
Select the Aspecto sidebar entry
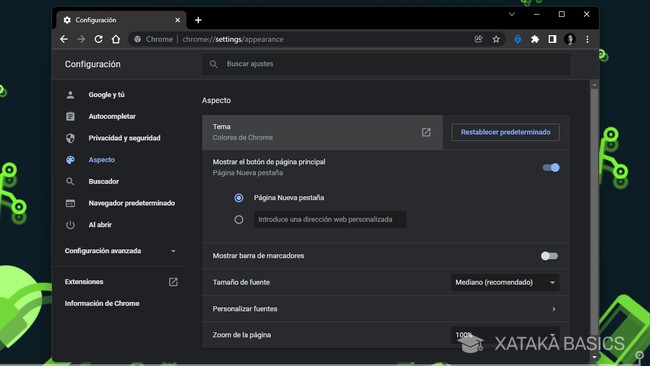tap(102, 160)
